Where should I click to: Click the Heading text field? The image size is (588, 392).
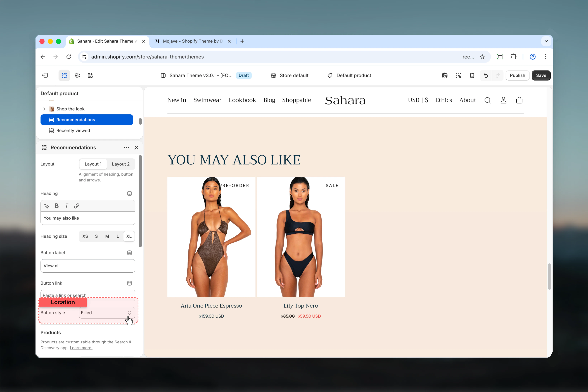(x=88, y=218)
